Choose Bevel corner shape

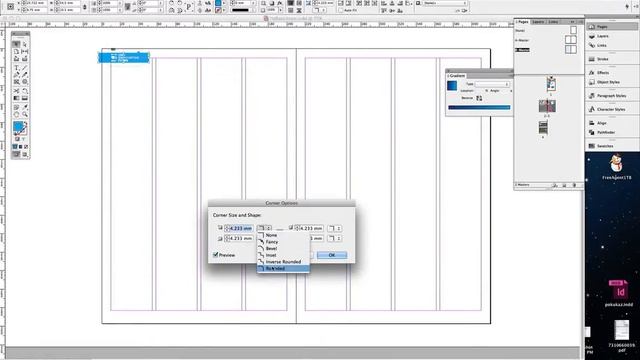click(x=283, y=248)
